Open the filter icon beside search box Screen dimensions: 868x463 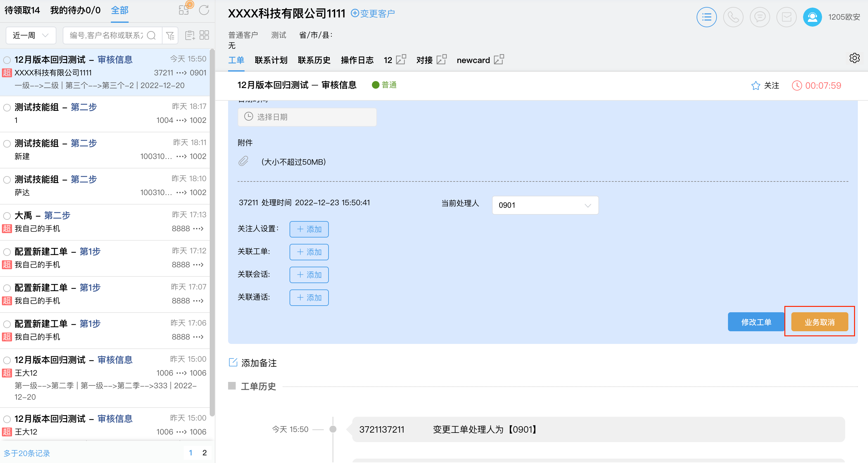click(x=170, y=35)
